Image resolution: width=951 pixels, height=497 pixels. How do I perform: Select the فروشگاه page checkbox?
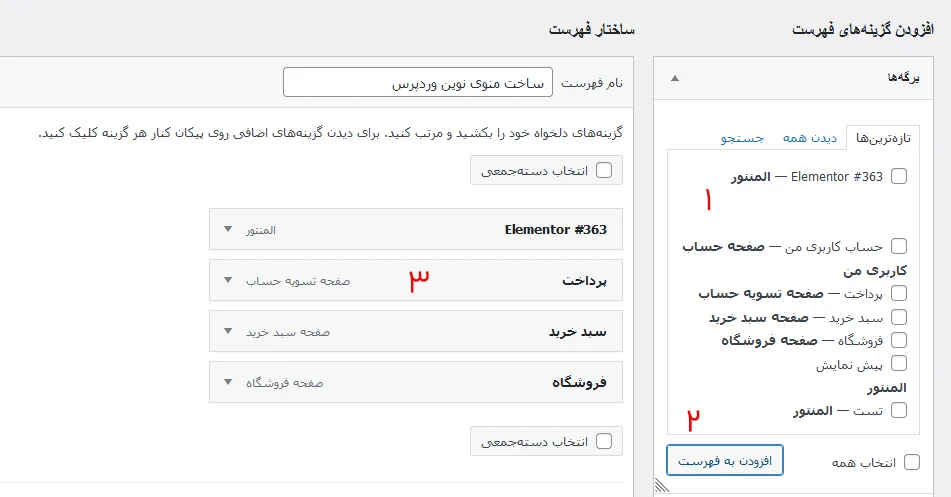tap(899, 340)
